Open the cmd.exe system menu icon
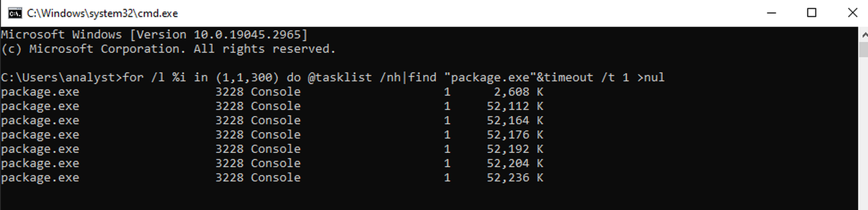Image resolution: width=868 pixels, height=210 pixels. (15, 13)
